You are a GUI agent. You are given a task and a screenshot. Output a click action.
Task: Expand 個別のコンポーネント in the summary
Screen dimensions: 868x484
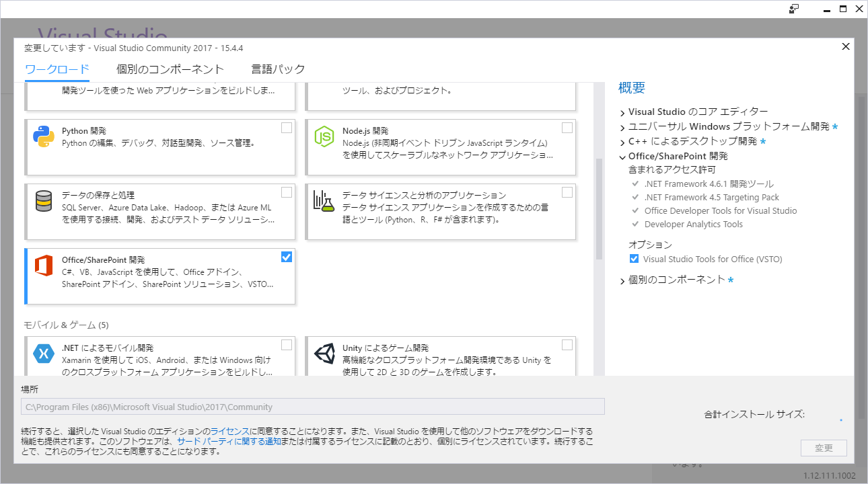pos(623,280)
